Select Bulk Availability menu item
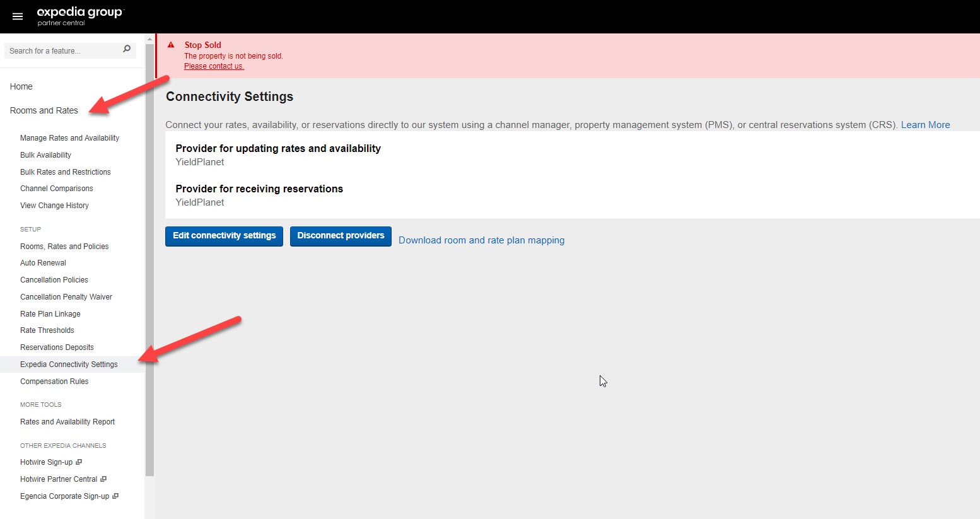The height and width of the screenshot is (519, 980). (x=45, y=155)
